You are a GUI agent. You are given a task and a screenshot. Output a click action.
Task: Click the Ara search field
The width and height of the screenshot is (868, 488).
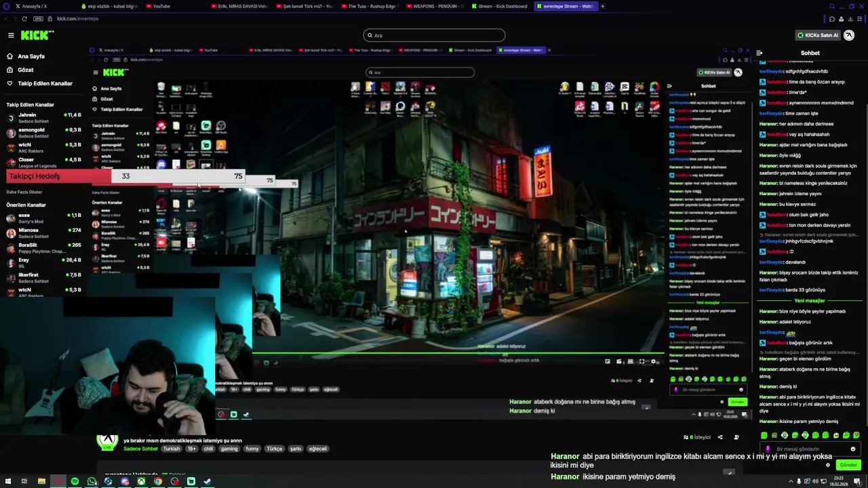[434, 35]
